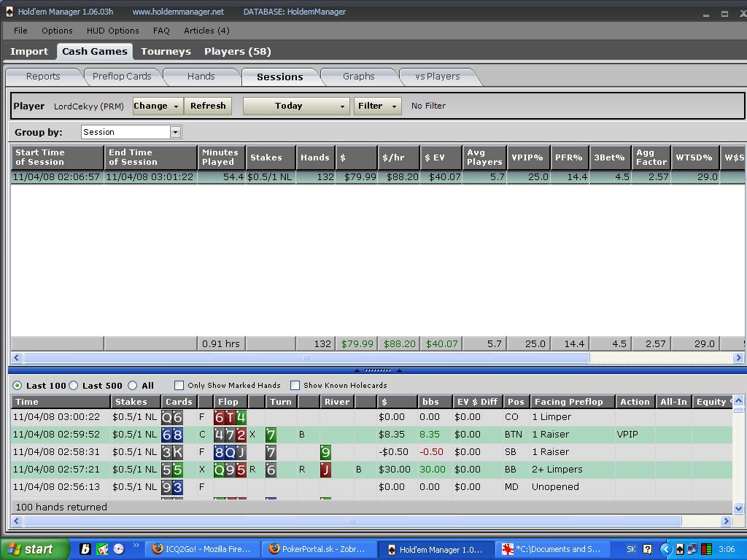
Task: Open the Filter dropdown
Action: (x=377, y=106)
